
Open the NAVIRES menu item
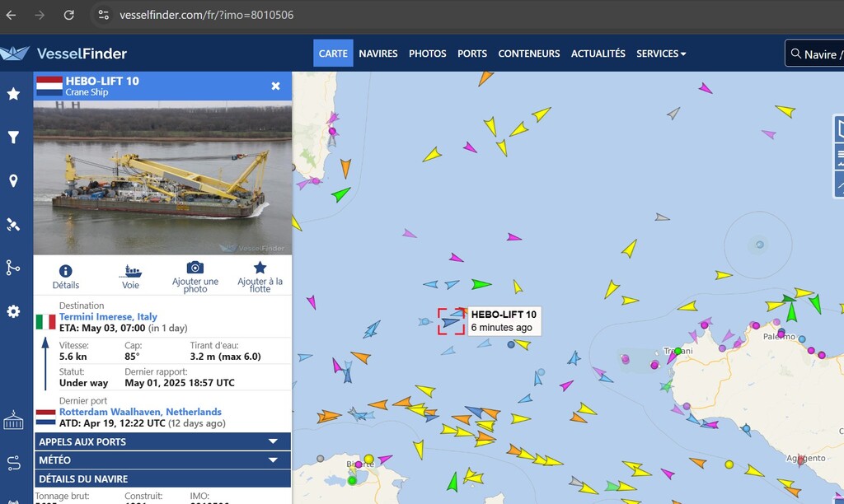click(378, 54)
